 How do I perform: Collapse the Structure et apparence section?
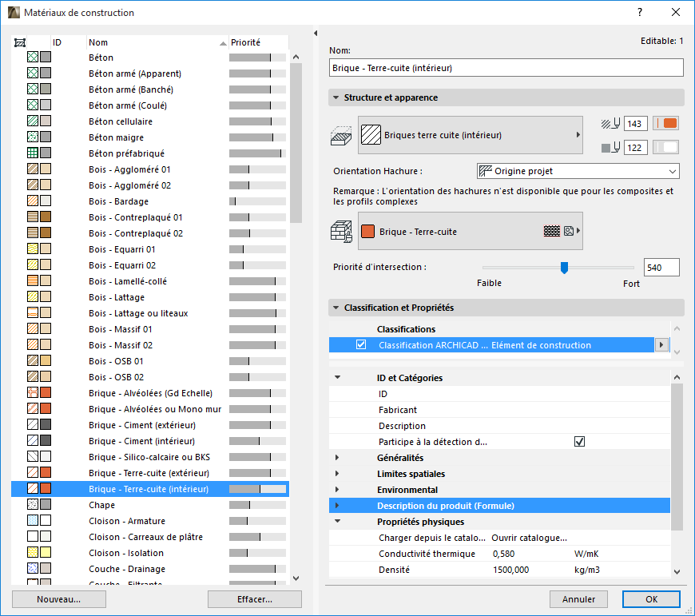point(336,97)
